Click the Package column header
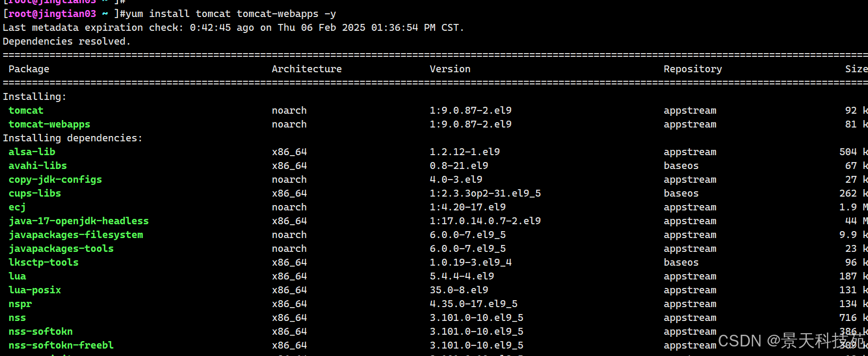868x356 pixels. pos(29,69)
